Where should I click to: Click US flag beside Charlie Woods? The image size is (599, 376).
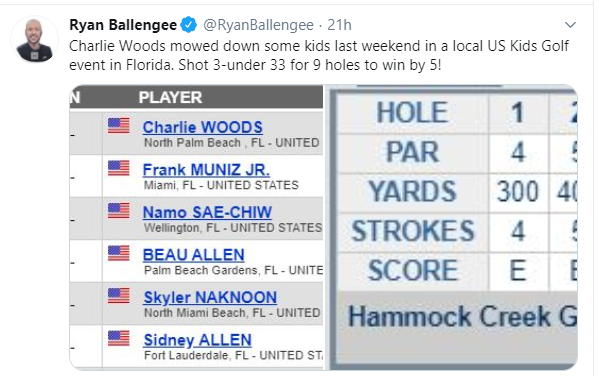click(118, 126)
